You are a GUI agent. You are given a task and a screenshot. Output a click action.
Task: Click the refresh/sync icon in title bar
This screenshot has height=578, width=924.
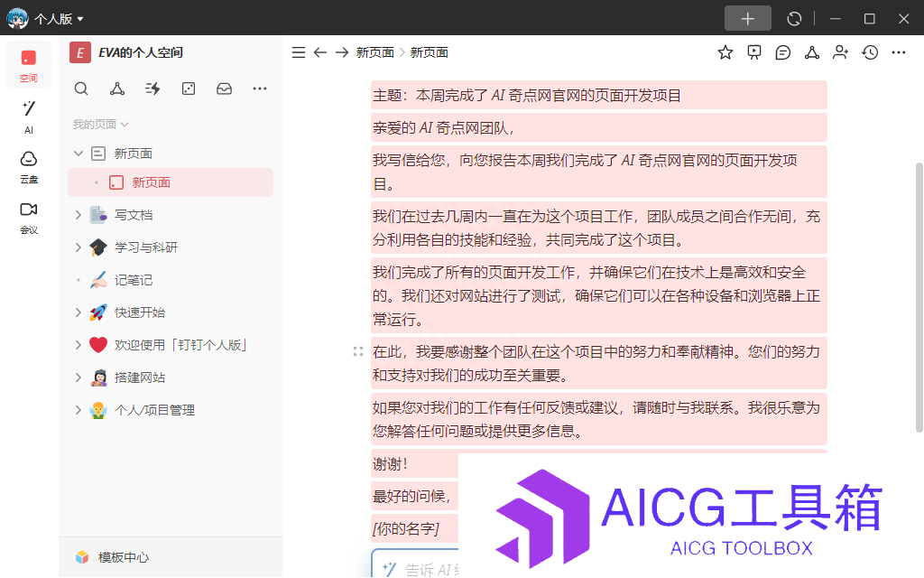click(x=794, y=19)
